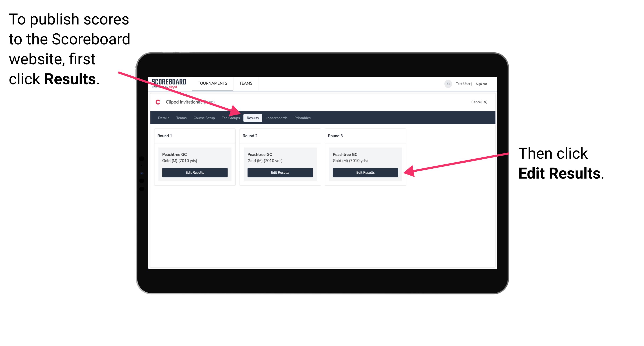Click the Round 2 Edit Results button
Image resolution: width=644 pixels, height=346 pixels.
click(280, 173)
